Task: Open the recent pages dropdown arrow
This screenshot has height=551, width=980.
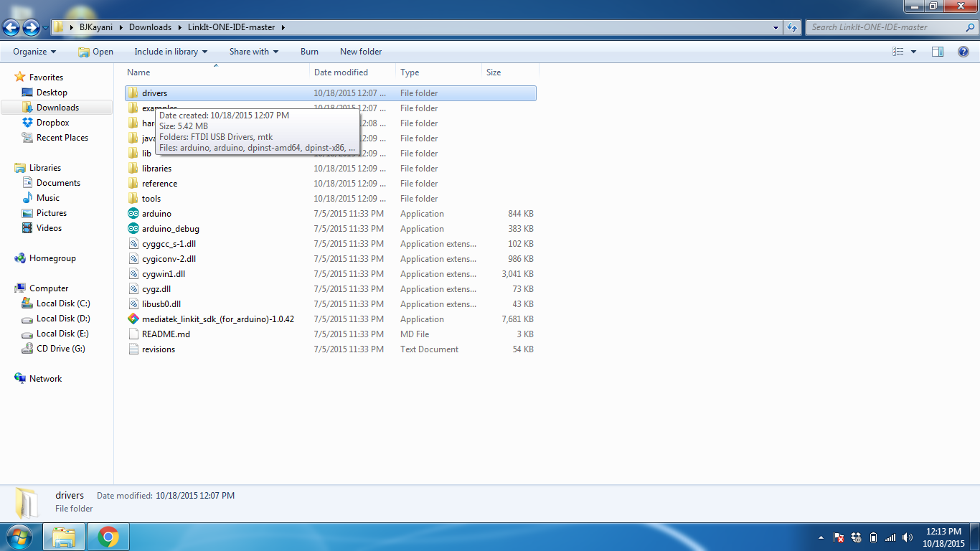Action: [45, 27]
